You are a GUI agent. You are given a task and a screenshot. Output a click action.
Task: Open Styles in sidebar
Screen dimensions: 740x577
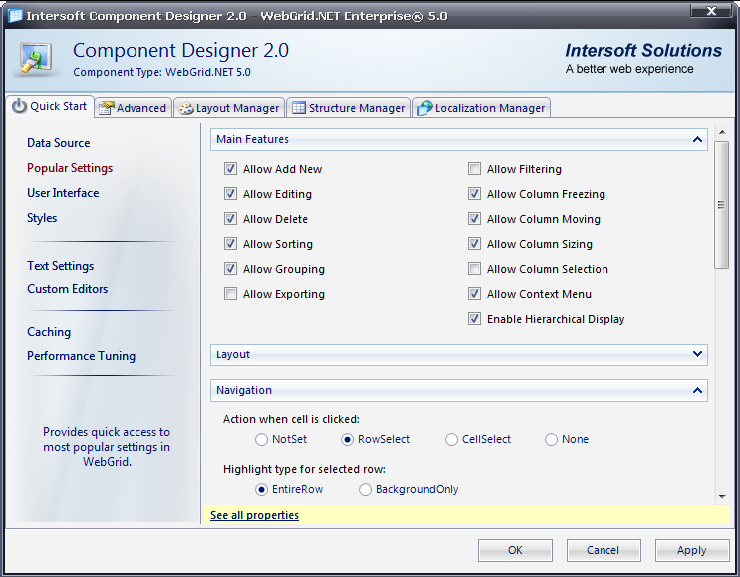(42, 218)
